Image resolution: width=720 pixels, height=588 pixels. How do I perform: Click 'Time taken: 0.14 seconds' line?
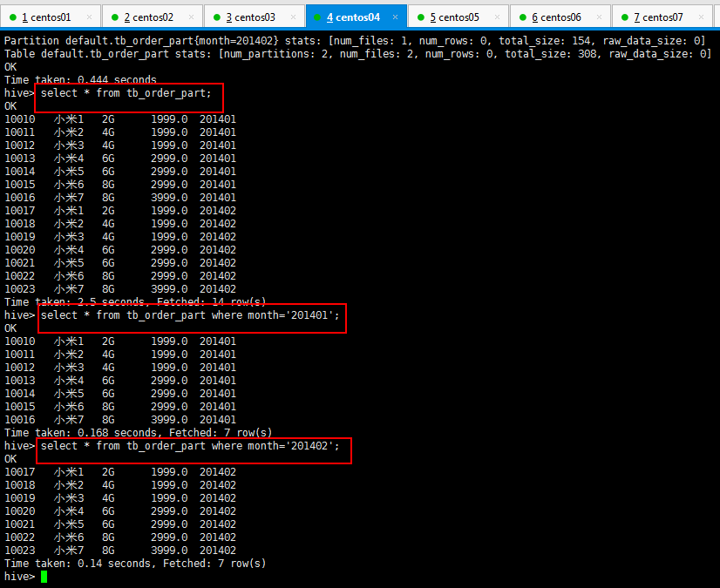pyautogui.click(x=135, y=564)
